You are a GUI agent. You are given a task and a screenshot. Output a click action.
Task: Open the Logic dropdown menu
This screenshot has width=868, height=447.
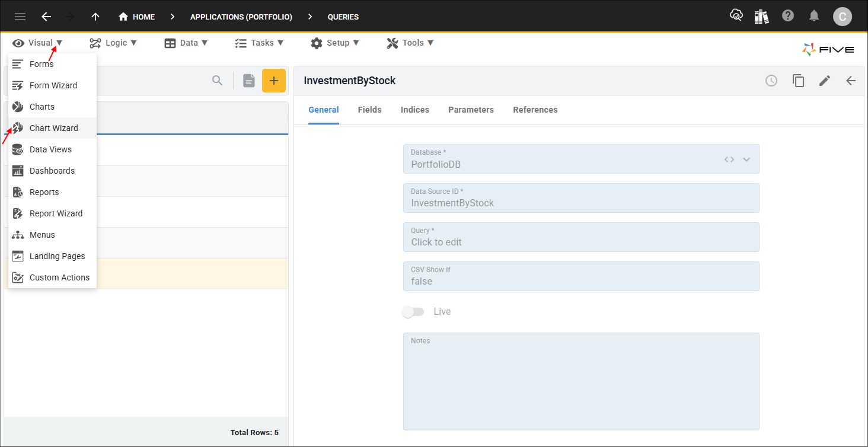(x=113, y=43)
